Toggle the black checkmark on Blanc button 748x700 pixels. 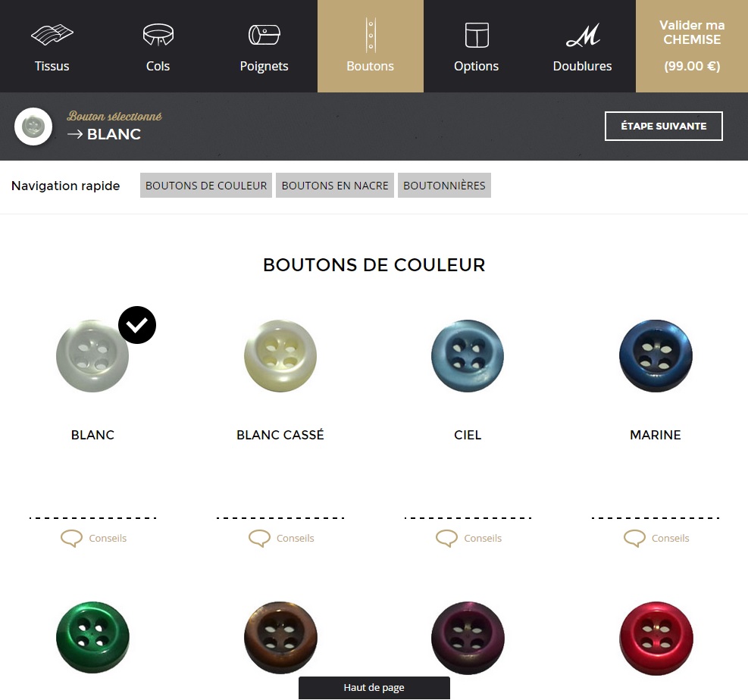tap(137, 325)
